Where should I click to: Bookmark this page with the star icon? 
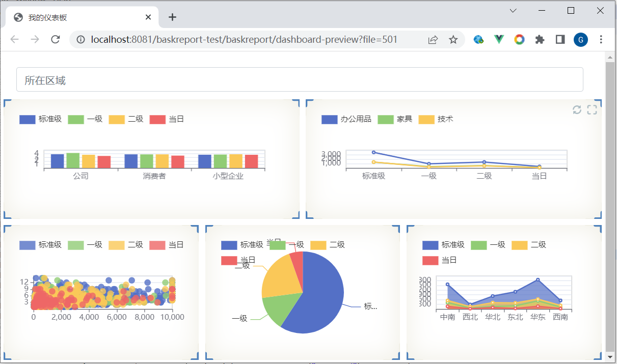453,40
